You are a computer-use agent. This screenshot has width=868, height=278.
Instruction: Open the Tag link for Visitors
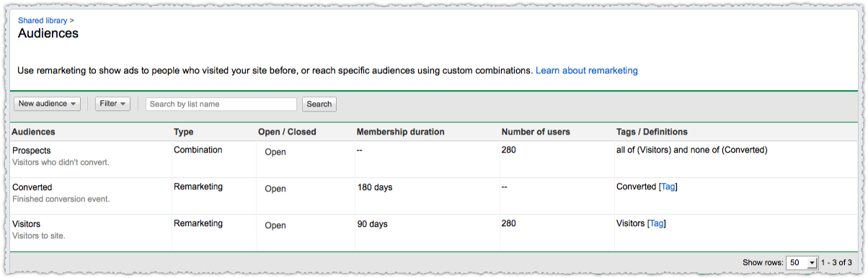(657, 223)
